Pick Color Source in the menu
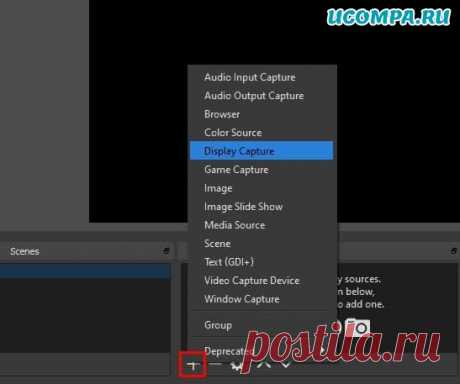Viewport: 460px width, 384px height. (x=261, y=133)
